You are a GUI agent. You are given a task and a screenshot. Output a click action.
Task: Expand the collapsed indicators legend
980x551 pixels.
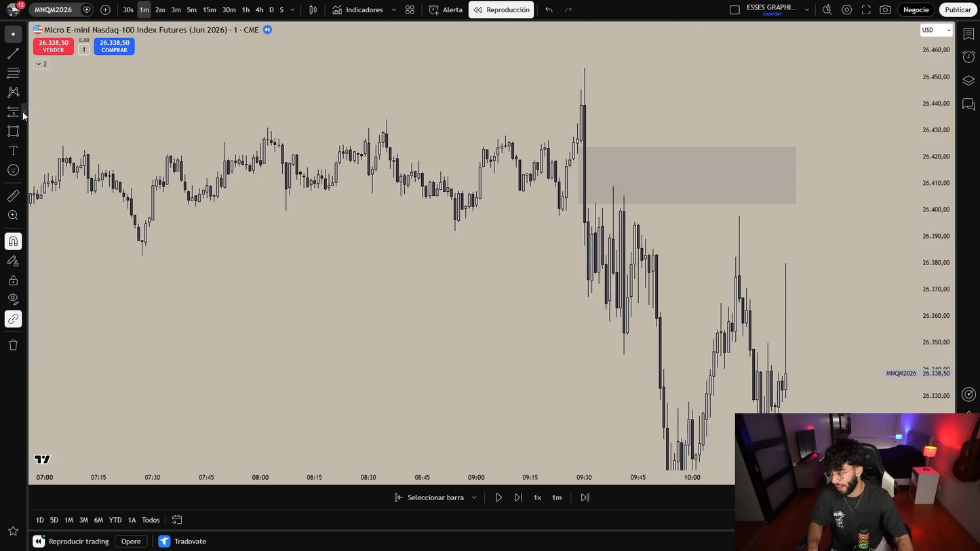[x=41, y=64]
